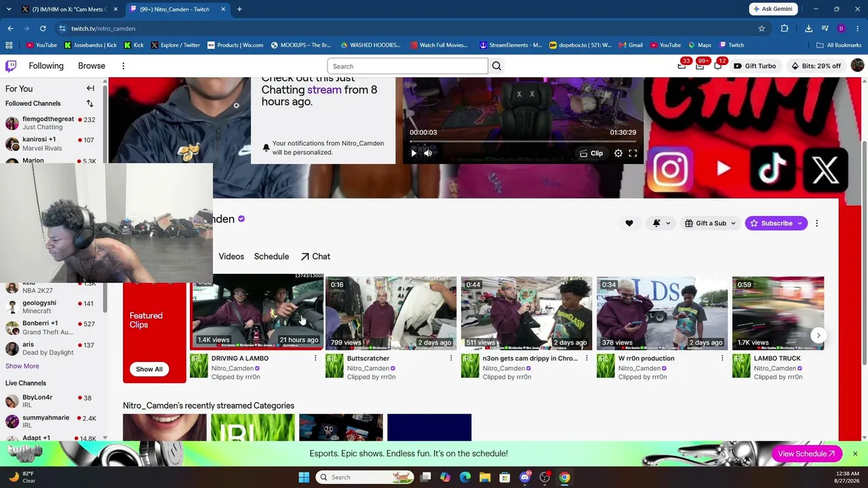Open the Chrome profile D avatar
The width and height of the screenshot is (868, 488).
(x=842, y=28)
